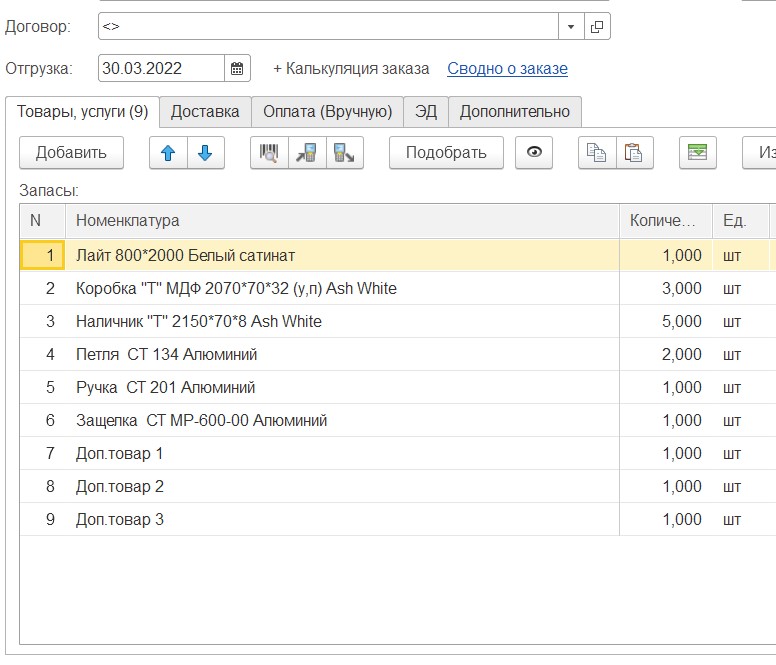Click the paste rows clipboard icon
This screenshot has width=776, height=665.
point(633,153)
